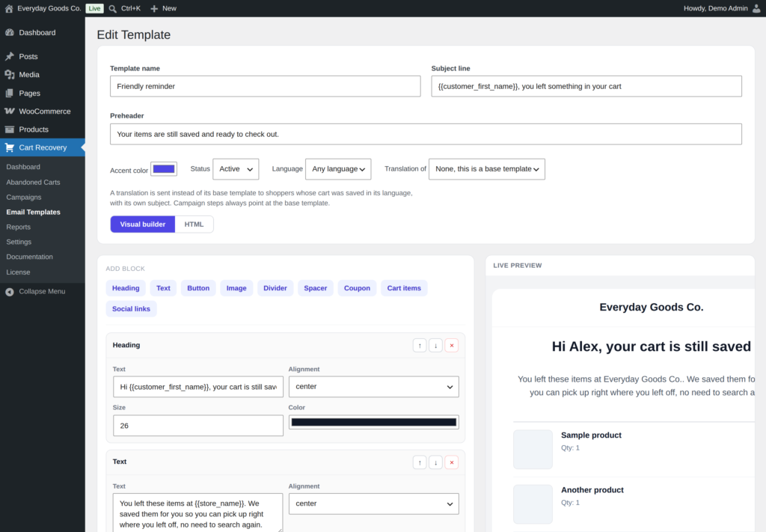The width and height of the screenshot is (766, 532).
Task: Add a Social links block
Action: (131, 309)
